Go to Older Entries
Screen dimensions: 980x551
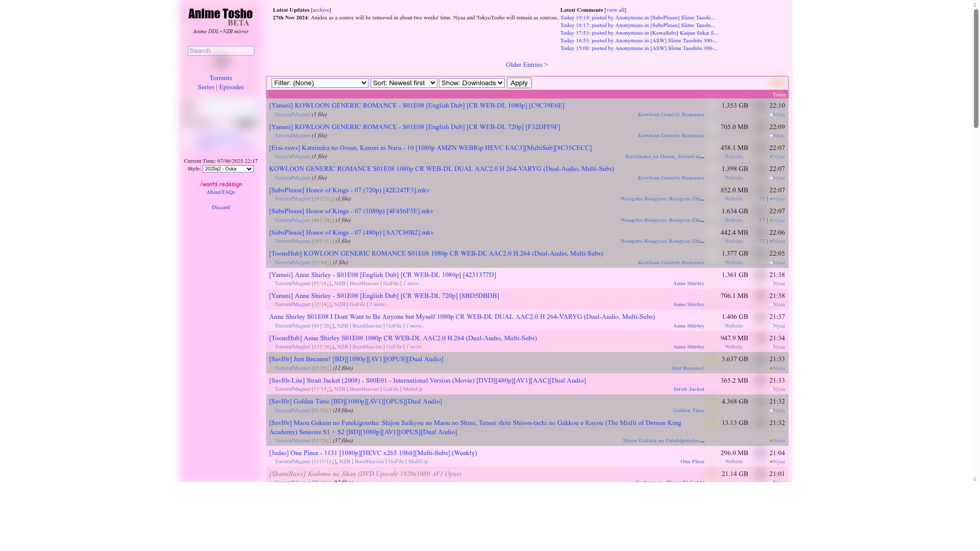526,64
